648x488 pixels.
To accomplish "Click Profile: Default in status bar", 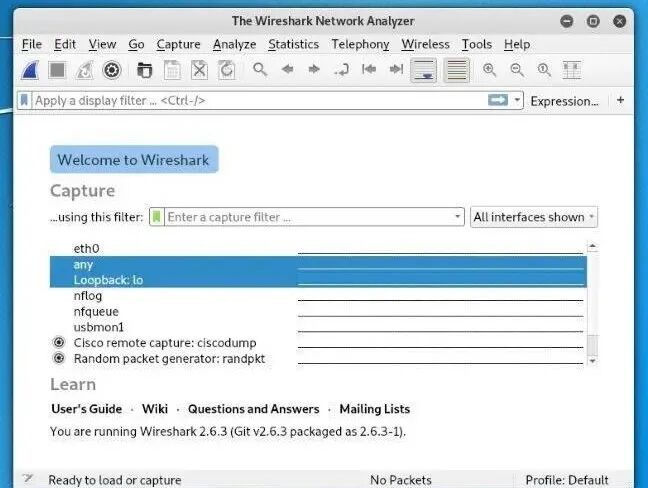I will [x=567, y=480].
